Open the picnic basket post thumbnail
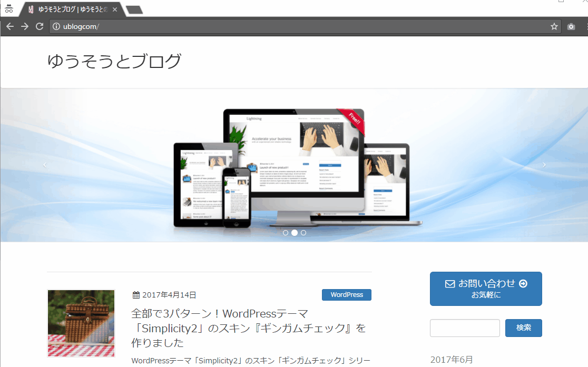Image resolution: width=588 pixels, height=367 pixels. coord(81,323)
